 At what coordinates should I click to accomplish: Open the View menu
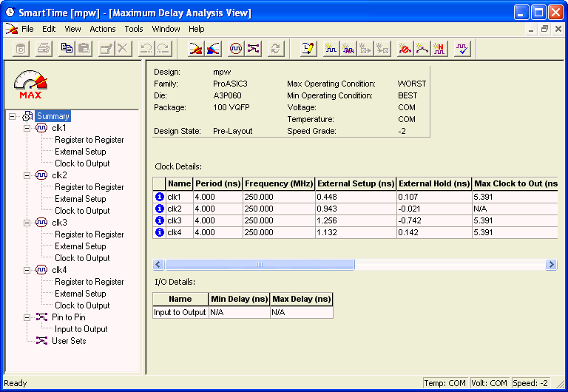click(72, 29)
